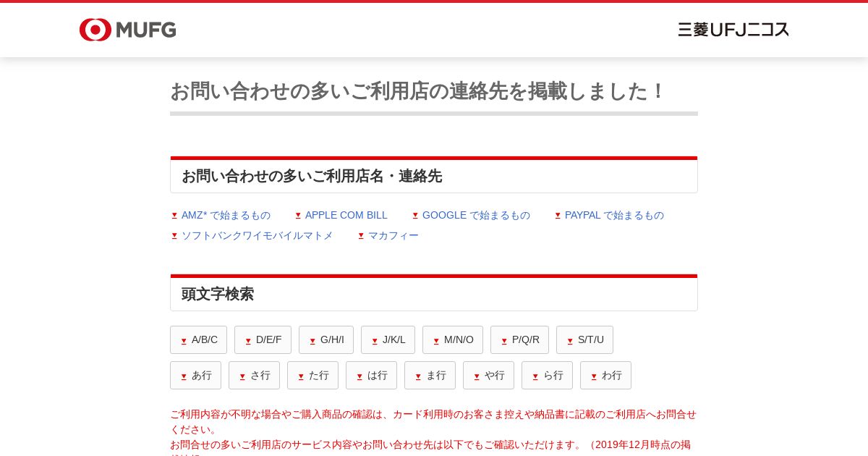Click the S/T/U index button

[584, 339]
